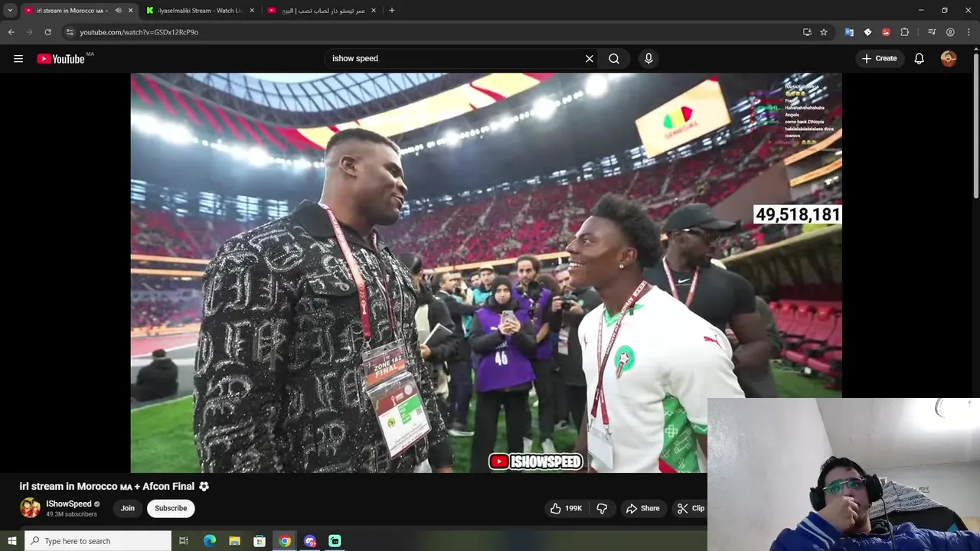Close the 'ilyaselmaliki Stream' tab
Screen dimensions: 980x551
pyautogui.click(x=252, y=11)
